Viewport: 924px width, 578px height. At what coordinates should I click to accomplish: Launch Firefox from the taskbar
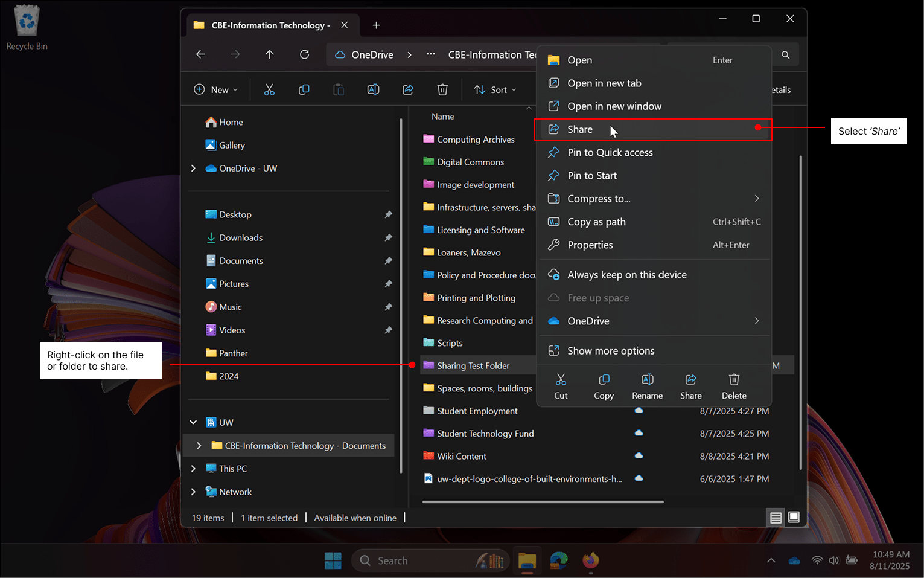[x=590, y=560]
